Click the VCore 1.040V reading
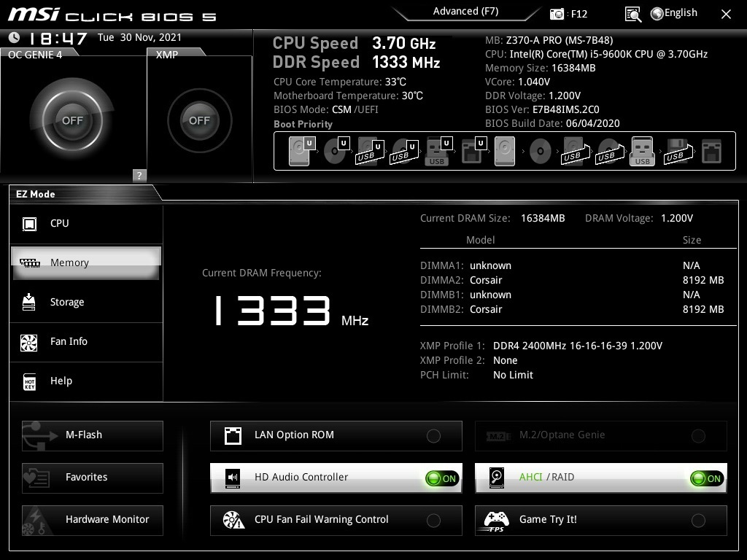 click(x=517, y=82)
